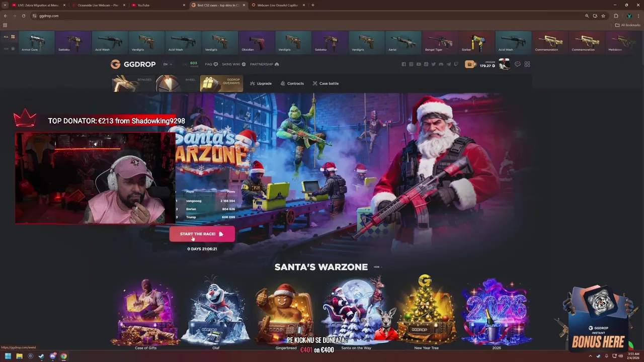Open GGDROP Twitter social icon
Image resolution: width=644 pixels, height=362 pixels.
pos(434,64)
